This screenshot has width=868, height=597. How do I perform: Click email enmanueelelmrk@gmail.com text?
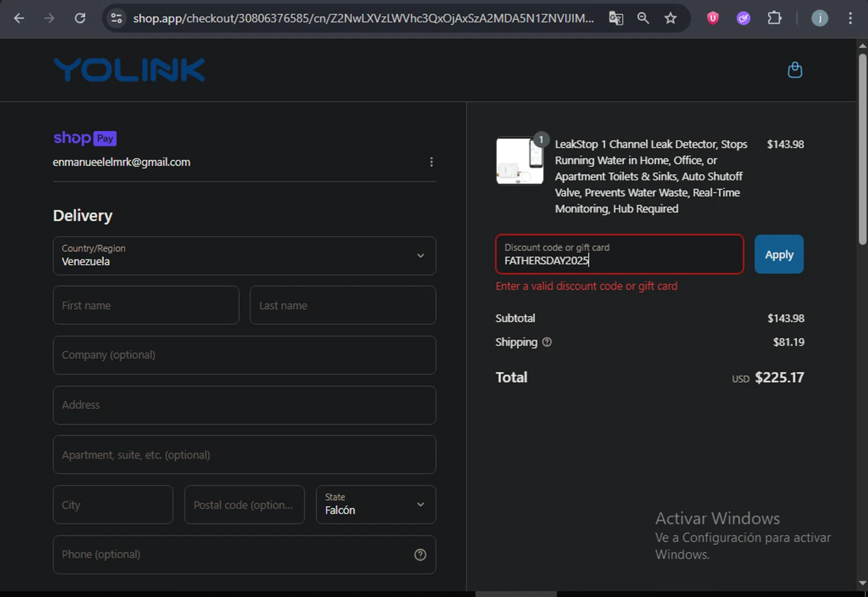click(122, 162)
